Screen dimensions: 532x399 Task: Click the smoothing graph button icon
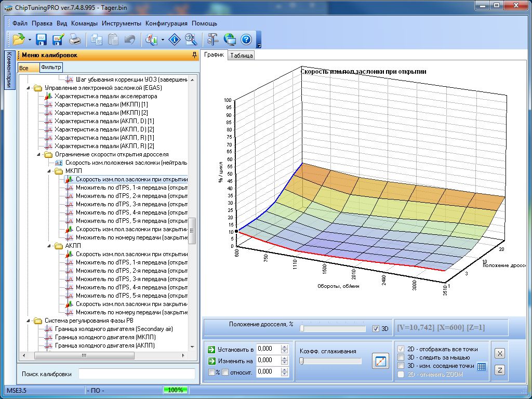380,361
